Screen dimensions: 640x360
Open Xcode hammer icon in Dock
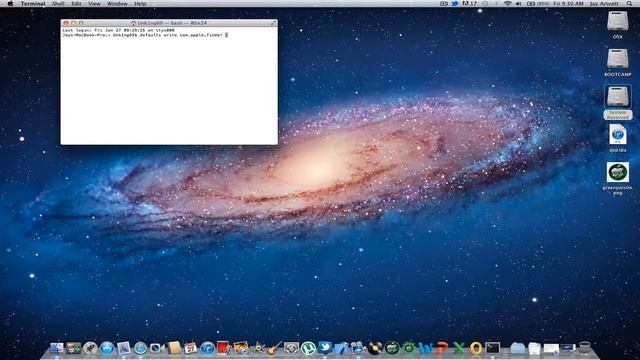pyautogui.click(x=341, y=348)
